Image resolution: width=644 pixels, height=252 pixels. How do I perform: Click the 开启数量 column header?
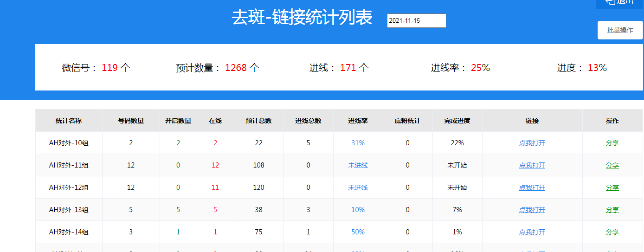pos(178,121)
